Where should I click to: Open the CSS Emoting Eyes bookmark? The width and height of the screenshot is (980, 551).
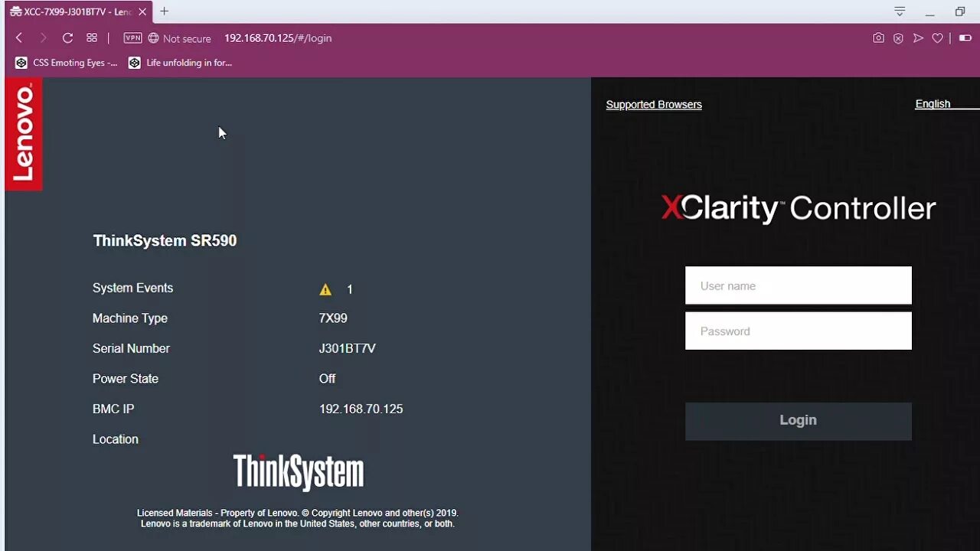[66, 63]
